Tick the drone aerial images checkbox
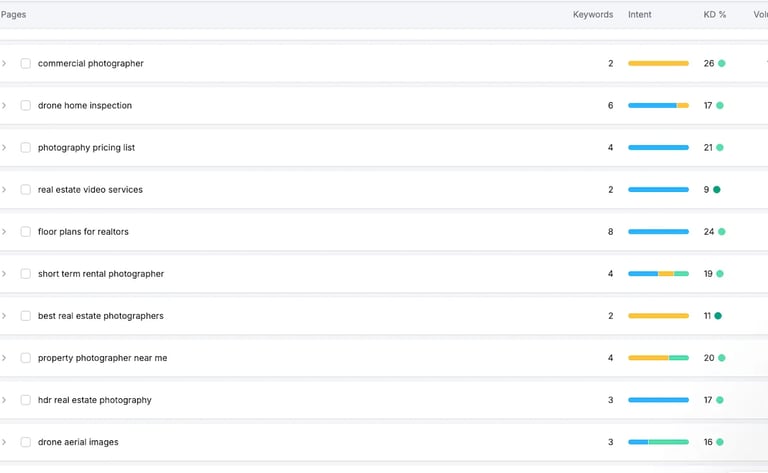 point(25,442)
